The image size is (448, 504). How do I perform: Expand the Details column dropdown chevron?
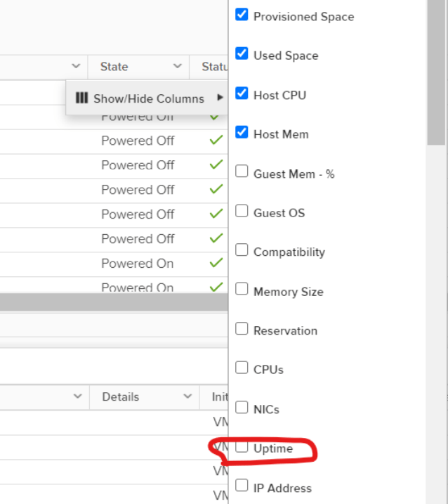point(187,397)
